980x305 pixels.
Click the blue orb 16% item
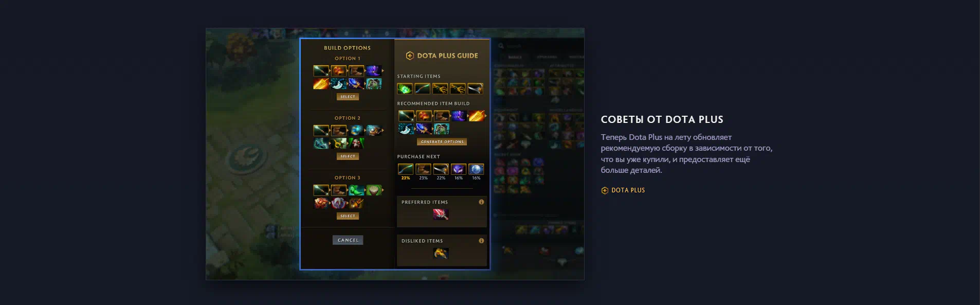tap(476, 169)
